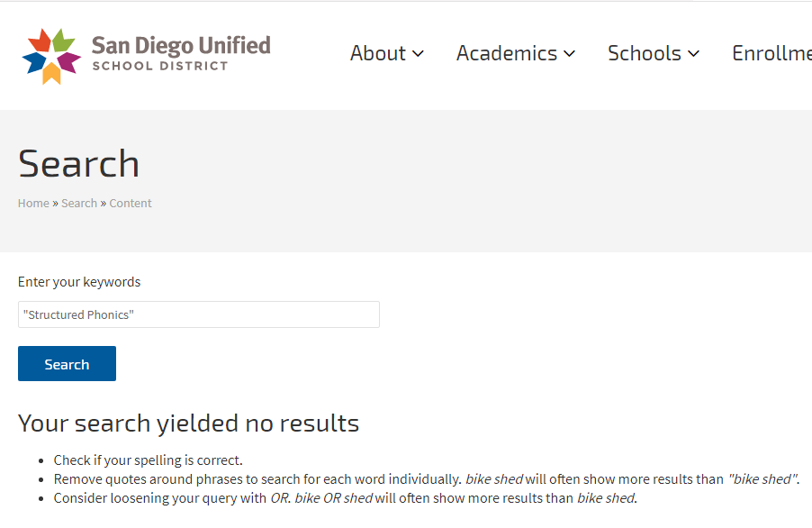The image size is (812, 528).
Task: Click the San Diego Unified School District wordmark
Action: pos(180,53)
